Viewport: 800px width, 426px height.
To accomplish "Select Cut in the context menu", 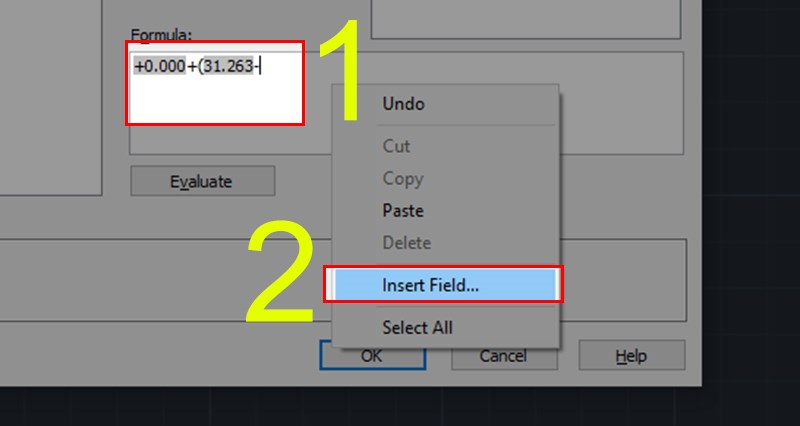I will [x=396, y=146].
